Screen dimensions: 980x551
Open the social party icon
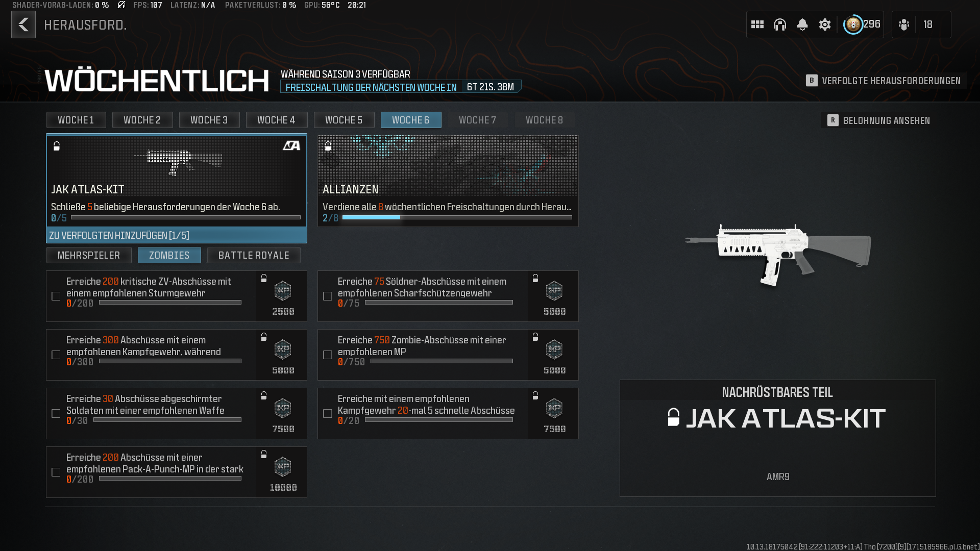pyautogui.click(x=904, y=24)
